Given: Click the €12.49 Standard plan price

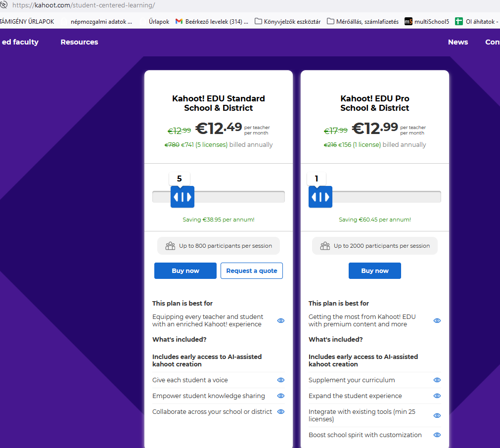Looking at the screenshot, I should 219,128.
